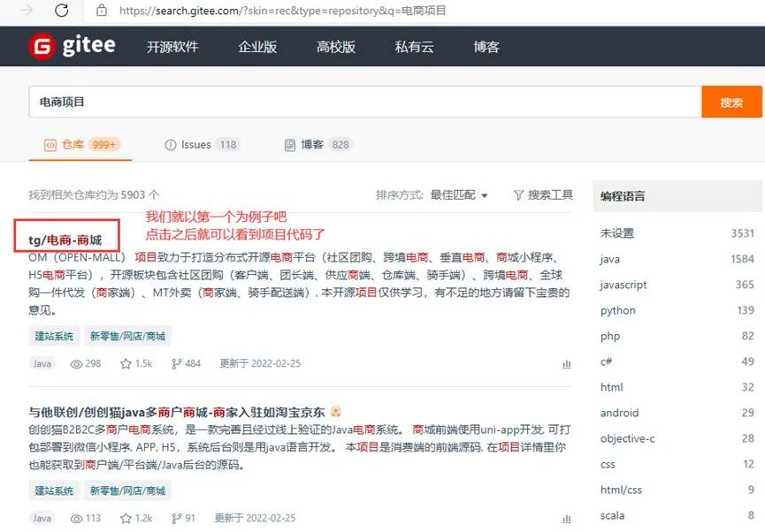
Task: Click the lock icon in the address bar
Action: click(102, 11)
